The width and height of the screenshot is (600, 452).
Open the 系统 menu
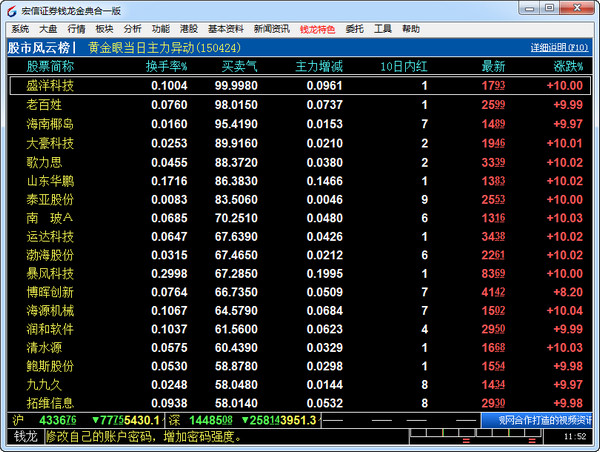click(x=20, y=29)
